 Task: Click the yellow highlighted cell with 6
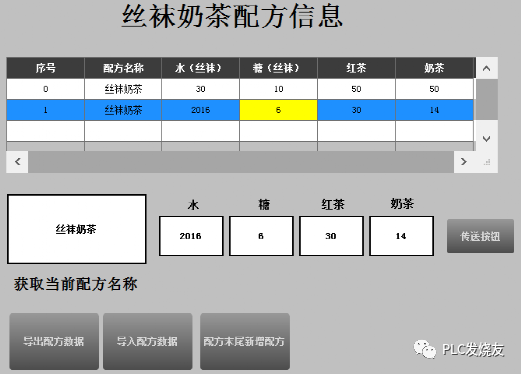(x=278, y=110)
